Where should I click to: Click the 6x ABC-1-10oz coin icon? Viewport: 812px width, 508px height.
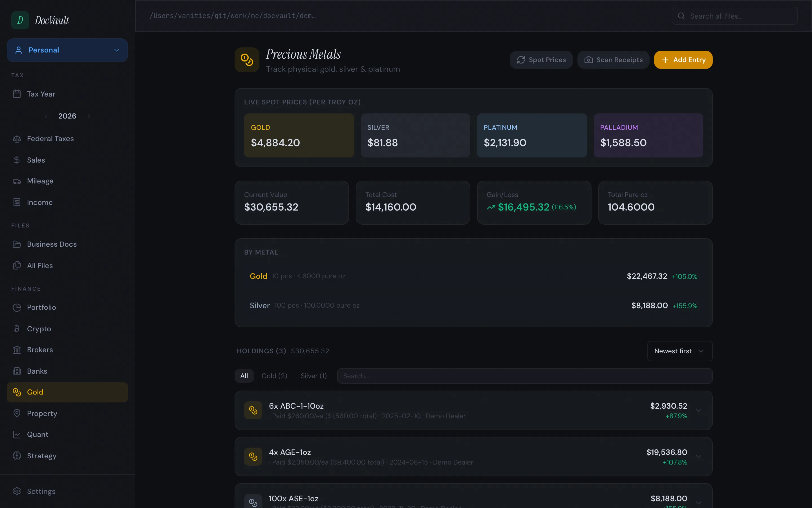tap(253, 410)
